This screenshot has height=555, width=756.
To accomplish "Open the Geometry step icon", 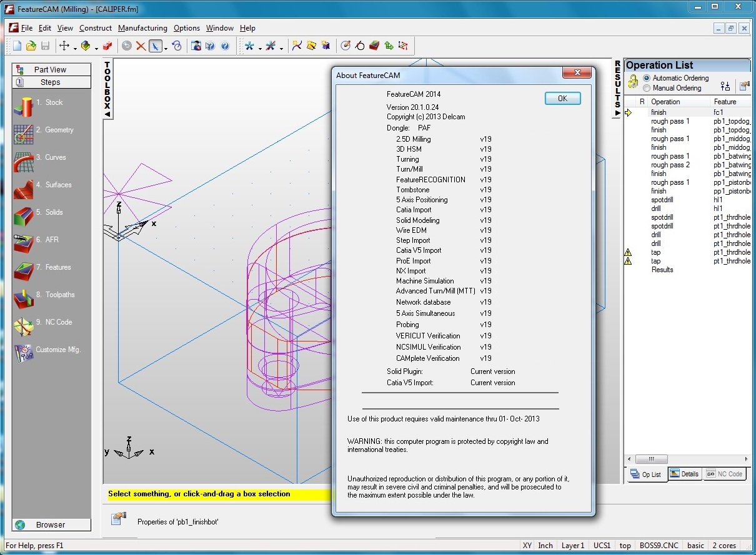I will (24, 134).
